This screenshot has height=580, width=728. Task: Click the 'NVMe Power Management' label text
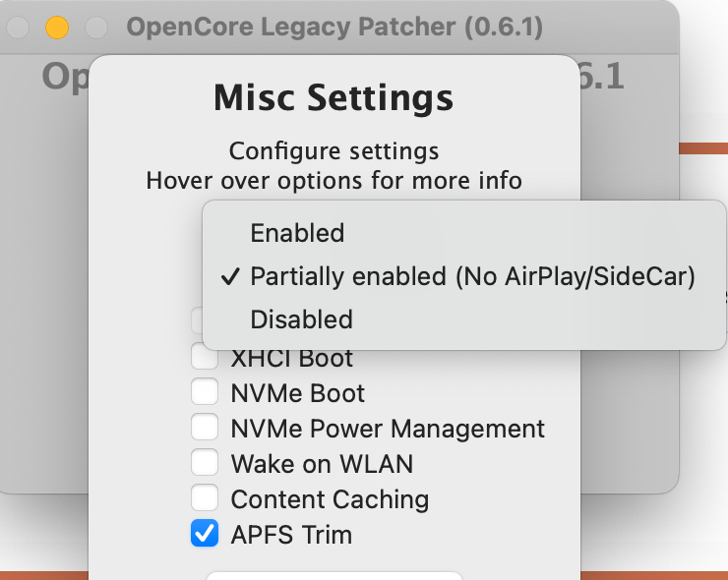[388, 429]
